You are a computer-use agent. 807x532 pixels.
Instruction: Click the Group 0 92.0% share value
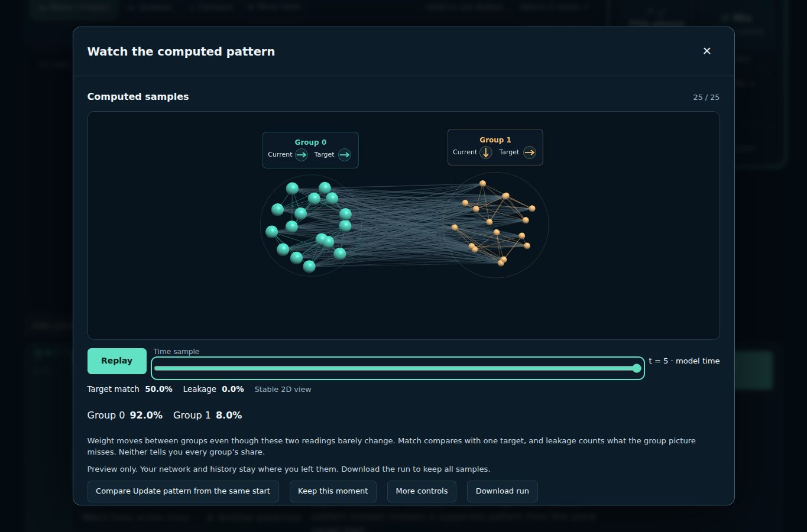pos(125,416)
